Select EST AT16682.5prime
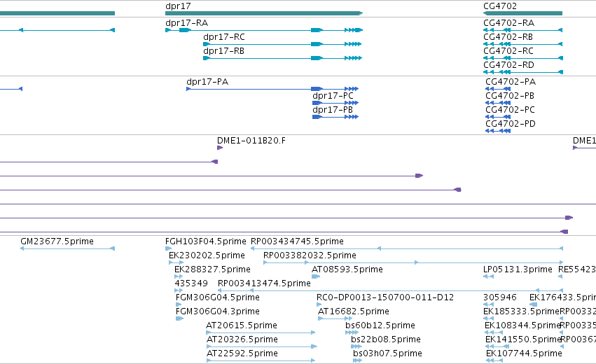Screen dimensions: 596x364 354,311
